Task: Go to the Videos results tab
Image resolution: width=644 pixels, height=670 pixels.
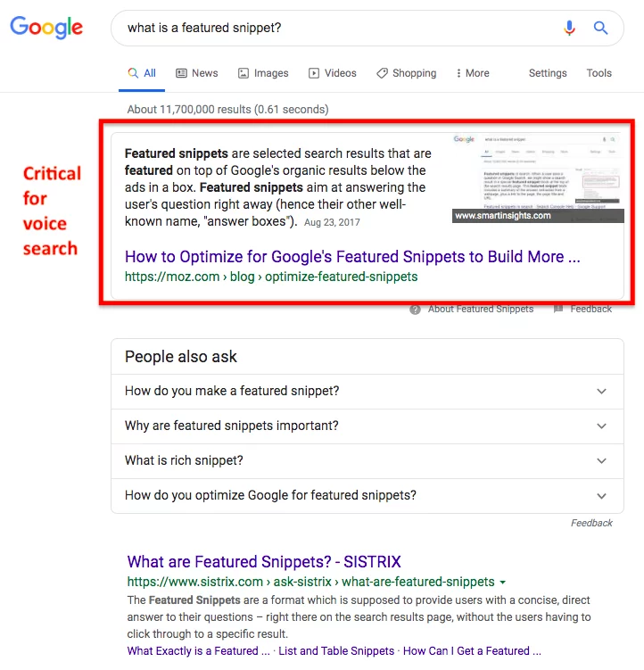Action: 332,73
